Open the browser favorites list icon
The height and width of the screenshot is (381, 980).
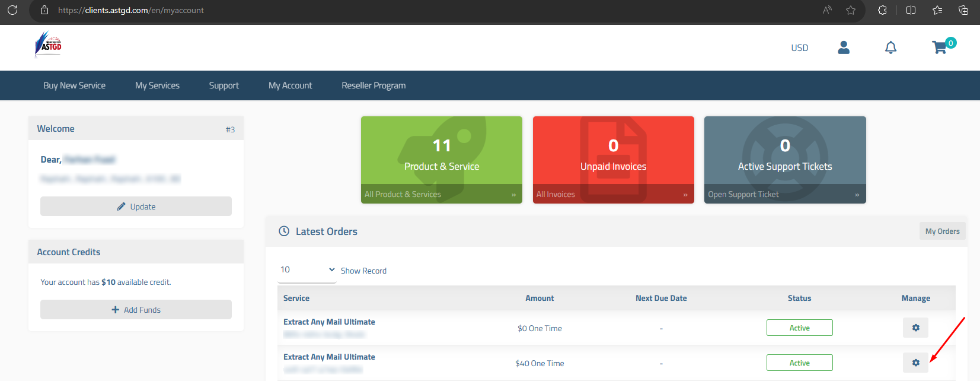[937, 10]
